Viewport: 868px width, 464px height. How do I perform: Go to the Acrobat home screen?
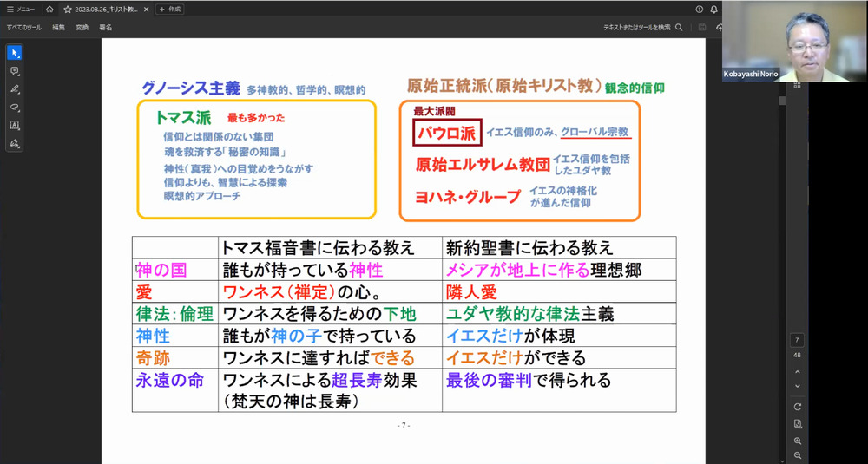(x=49, y=9)
